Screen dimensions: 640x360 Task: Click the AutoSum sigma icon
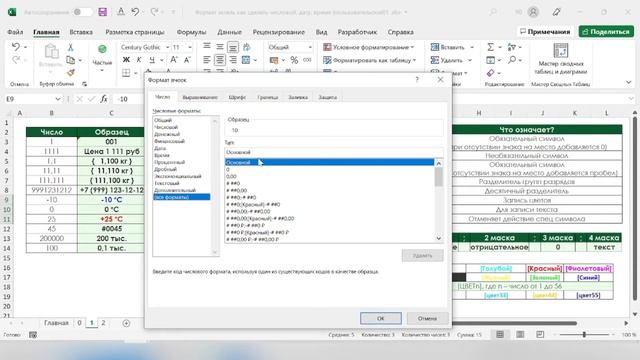(x=490, y=47)
